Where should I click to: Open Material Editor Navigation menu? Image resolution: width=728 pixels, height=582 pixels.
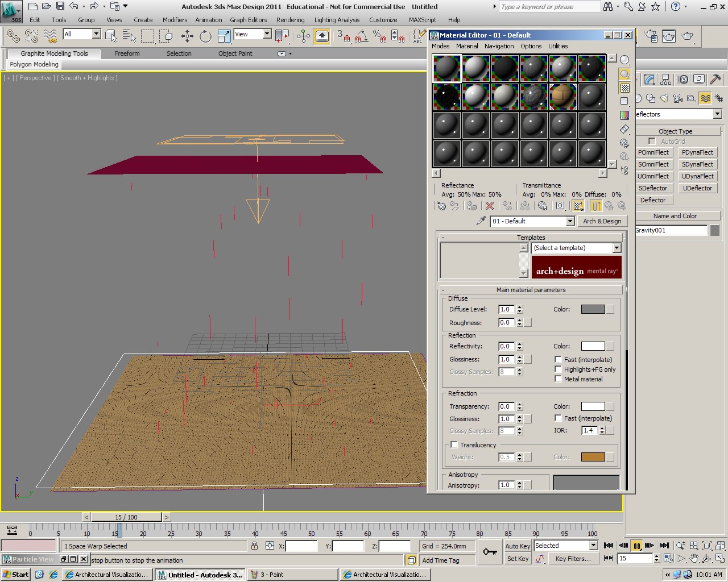(x=499, y=46)
